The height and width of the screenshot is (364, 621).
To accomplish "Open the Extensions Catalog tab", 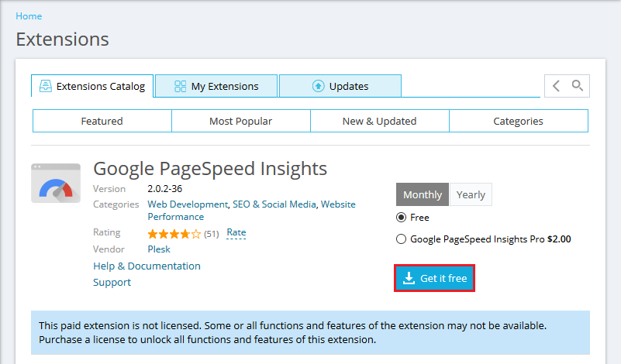I will (92, 86).
